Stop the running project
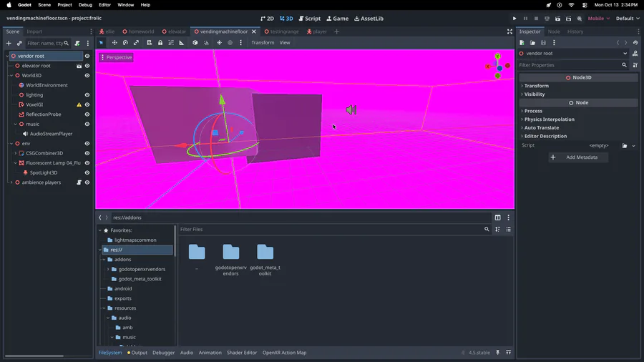Image resolution: width=644 pixels, height=362 pixels. coord(536,19)
